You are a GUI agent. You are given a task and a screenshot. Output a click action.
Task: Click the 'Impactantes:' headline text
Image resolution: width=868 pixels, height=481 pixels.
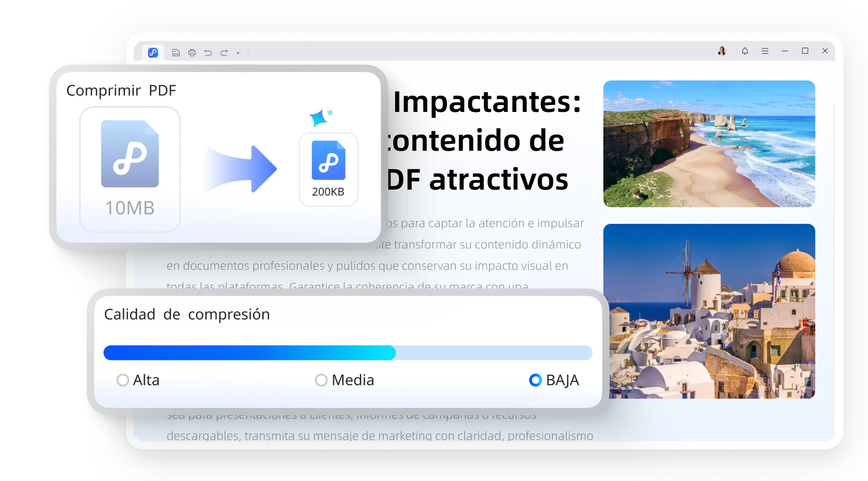(x=487, y=102)
